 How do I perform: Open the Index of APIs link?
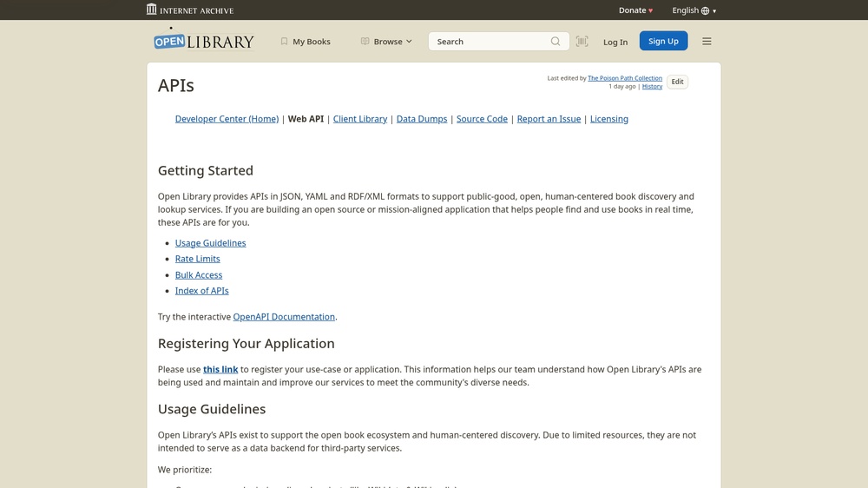[x=202, y=290]
